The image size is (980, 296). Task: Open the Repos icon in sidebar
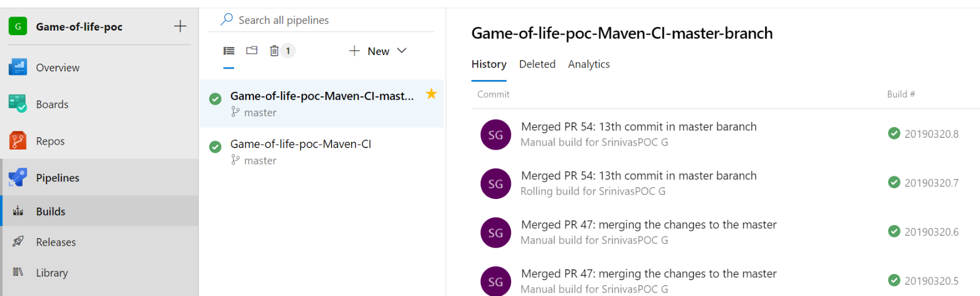(18, 141)
